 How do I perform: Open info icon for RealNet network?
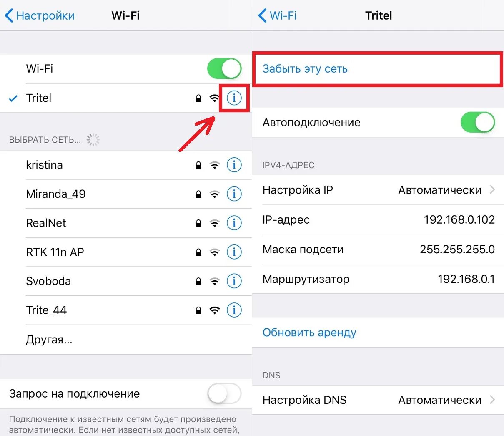click(x=234, y=223)
